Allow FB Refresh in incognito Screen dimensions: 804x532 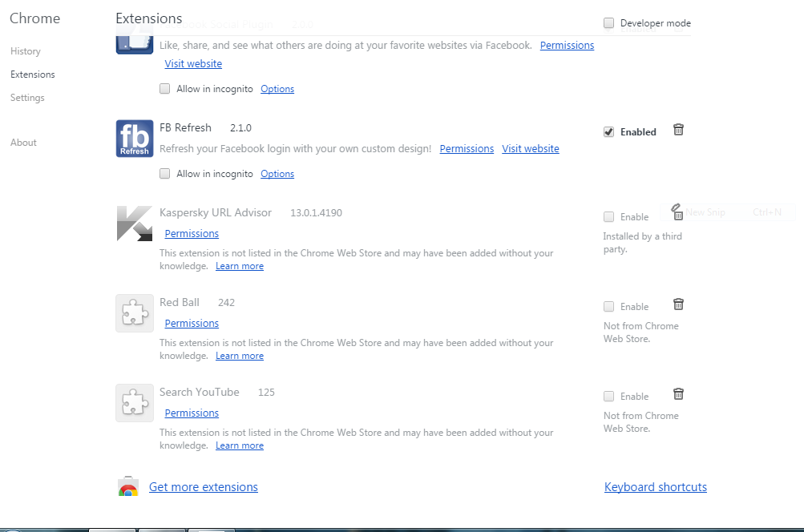coord(164,174)
